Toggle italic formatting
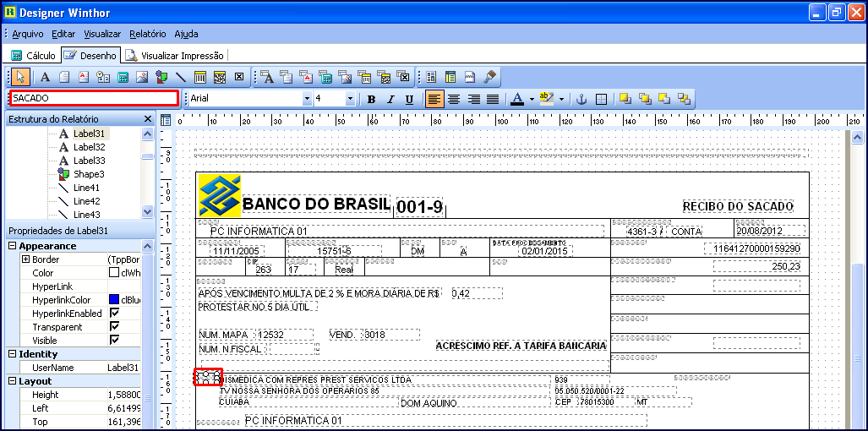This screenshot has height=431, width=868. pos(390,100)
